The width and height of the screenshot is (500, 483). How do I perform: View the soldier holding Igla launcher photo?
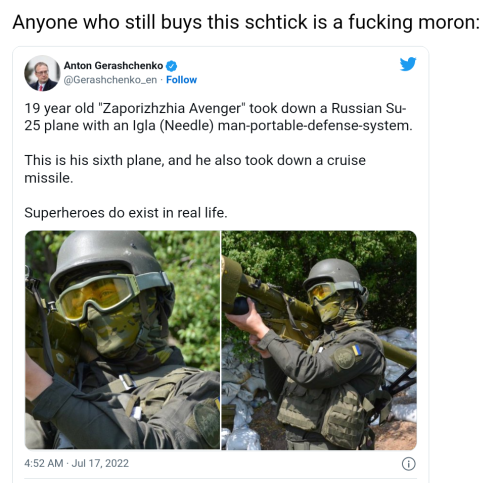point(319,340)
